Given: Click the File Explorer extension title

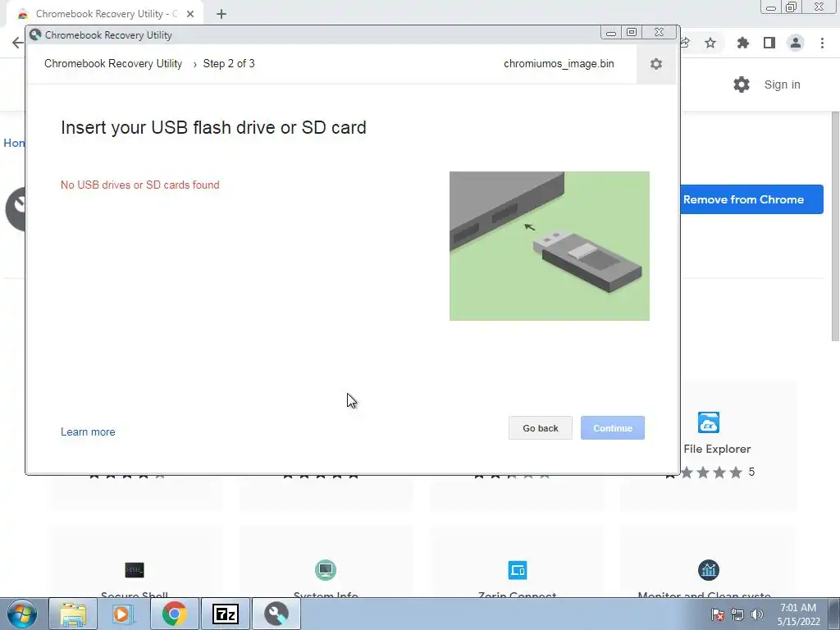Looking at the screenshot, I should [717, 449].
